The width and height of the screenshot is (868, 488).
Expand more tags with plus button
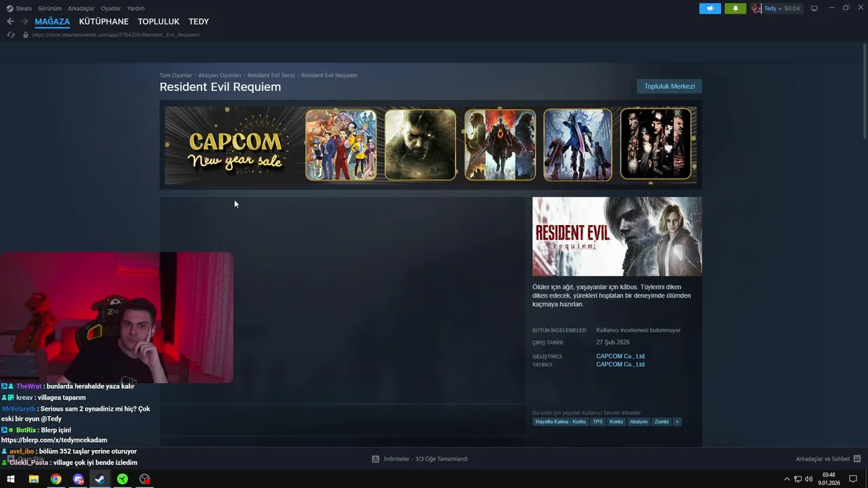coord(677,422)
